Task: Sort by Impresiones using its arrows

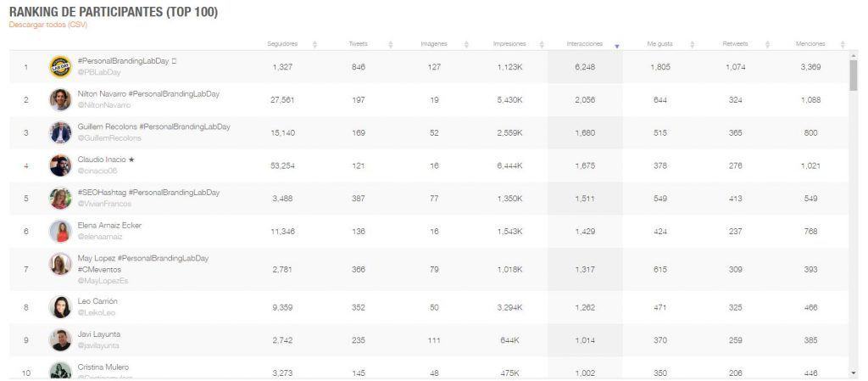Action: 542,44
